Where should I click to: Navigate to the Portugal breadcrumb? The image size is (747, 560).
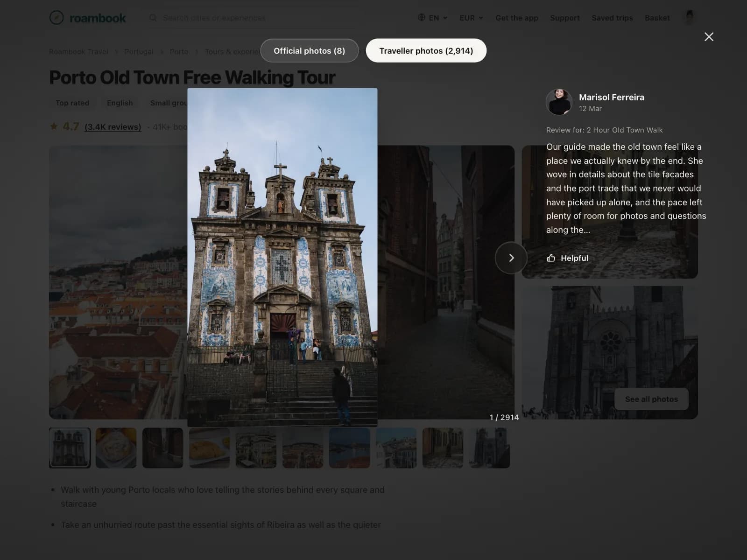(x=139, y=51)
